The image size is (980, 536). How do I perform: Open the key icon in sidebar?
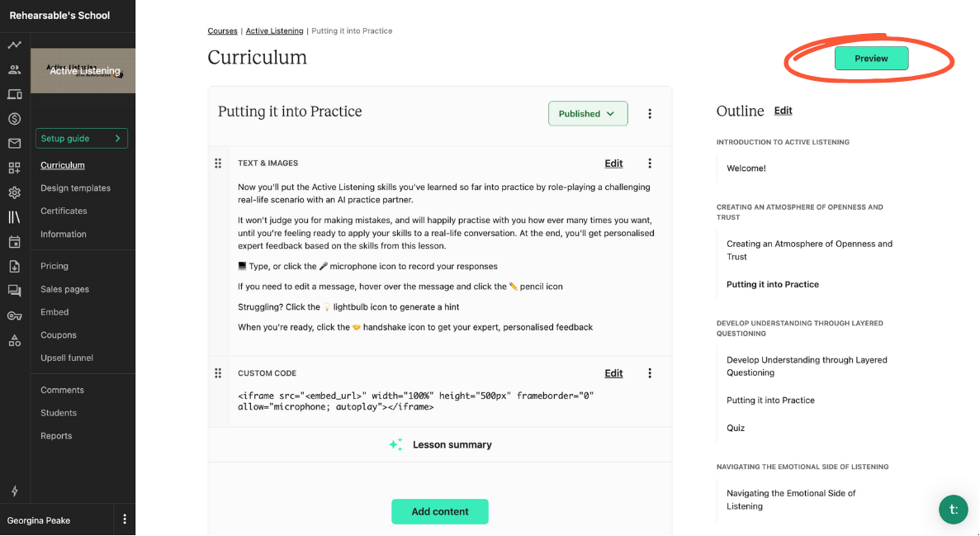coord(14,315)
